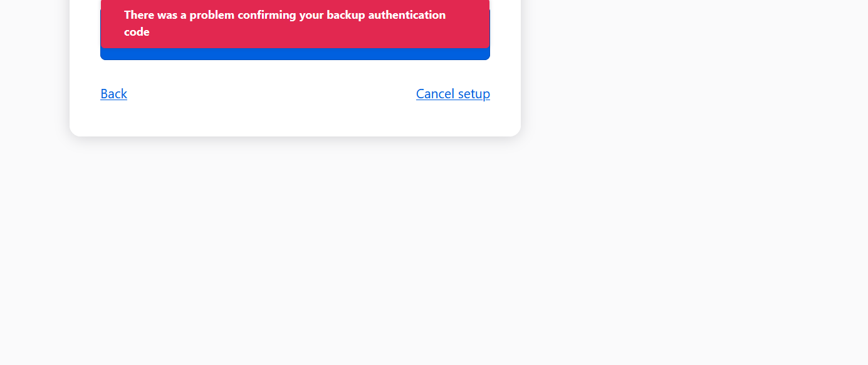Choose Cancel setup at the card's right

453,94
